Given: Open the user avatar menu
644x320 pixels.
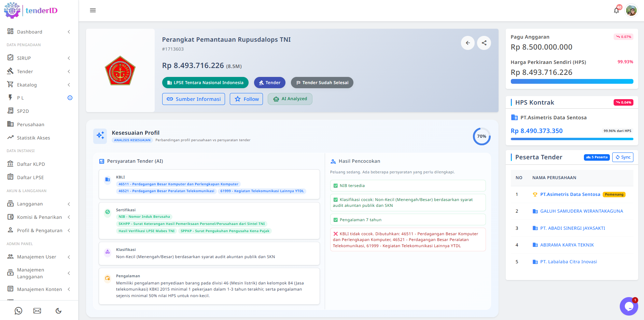Looking at the screenshot, I should point(631,10).
